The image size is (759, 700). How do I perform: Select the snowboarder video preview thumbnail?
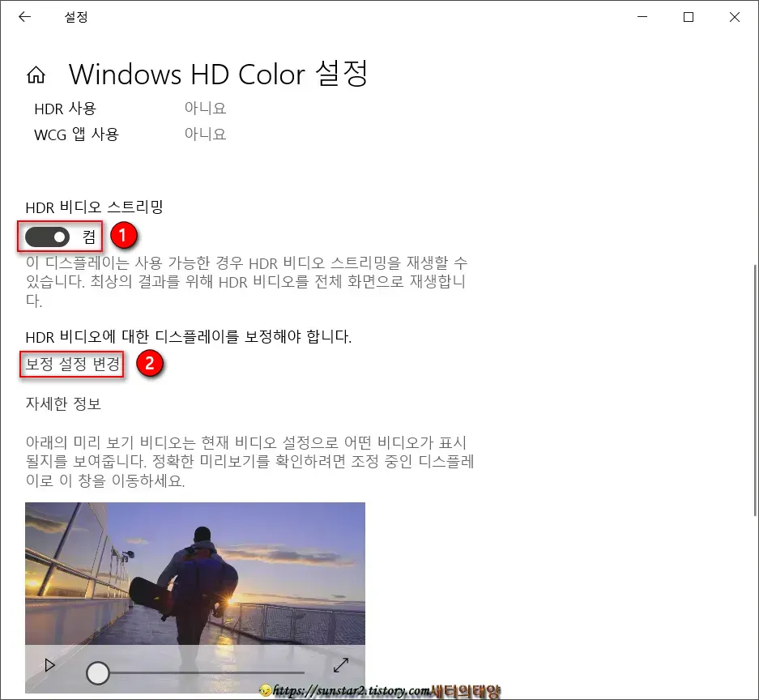[194, 575]
